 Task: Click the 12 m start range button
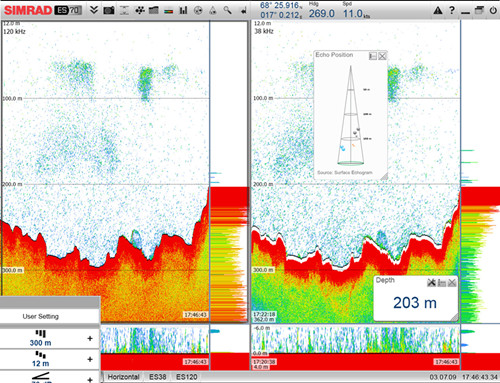[x=41, y=359]
